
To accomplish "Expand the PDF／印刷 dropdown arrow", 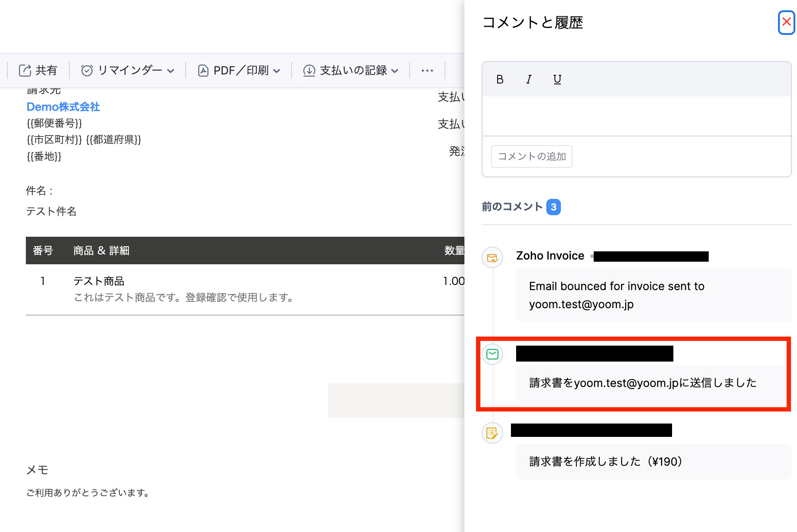I will click(277, 71).
